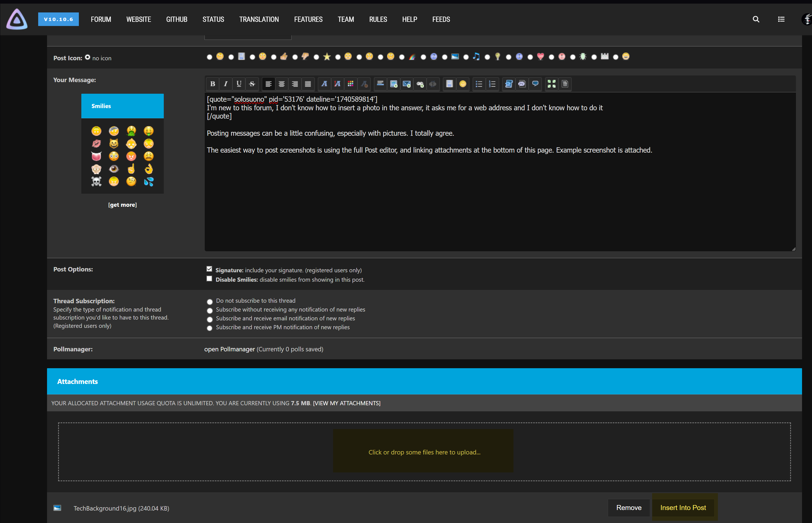This screenshot has height=523, width=812.
Task: Click the insert image toolbar icon
Action: pos(394,84)
